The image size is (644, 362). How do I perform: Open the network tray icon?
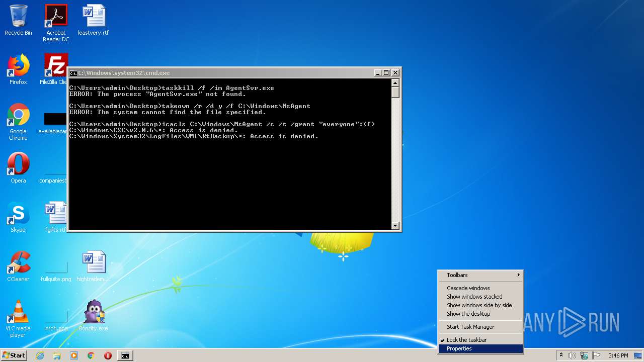[584, 355]
